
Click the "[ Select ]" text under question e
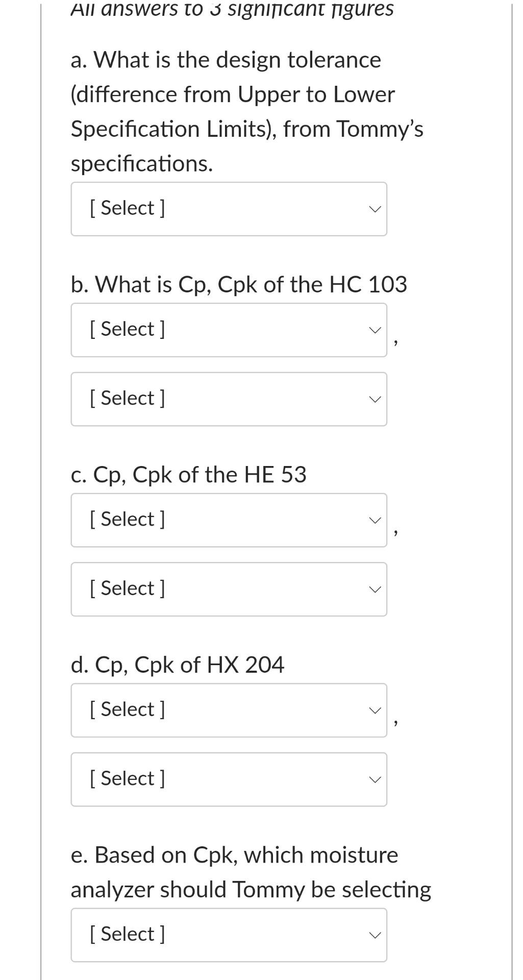pyautogui.click(x=128, y=934)
